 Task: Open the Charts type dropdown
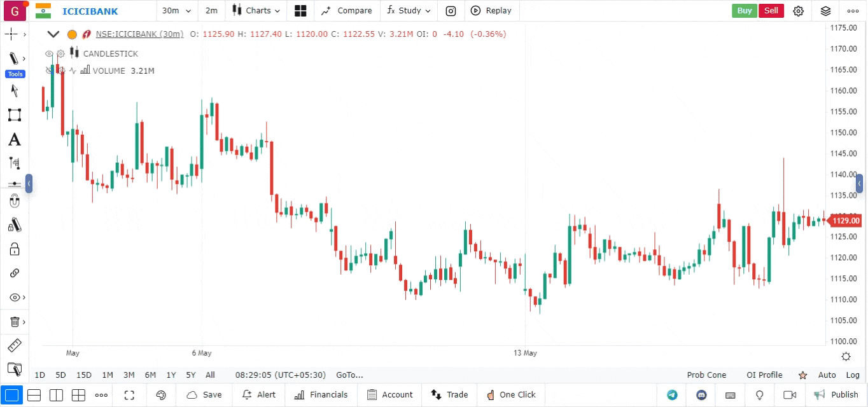(x=257, y=11)
